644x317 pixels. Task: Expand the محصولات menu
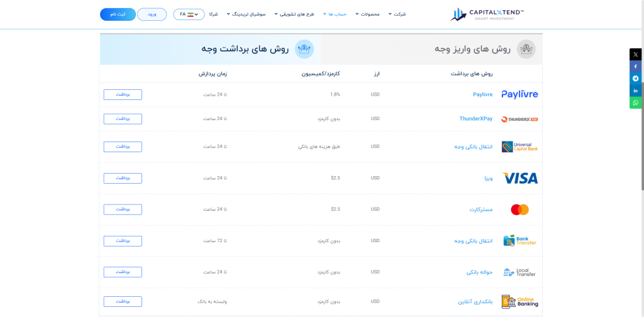point(367,14)
